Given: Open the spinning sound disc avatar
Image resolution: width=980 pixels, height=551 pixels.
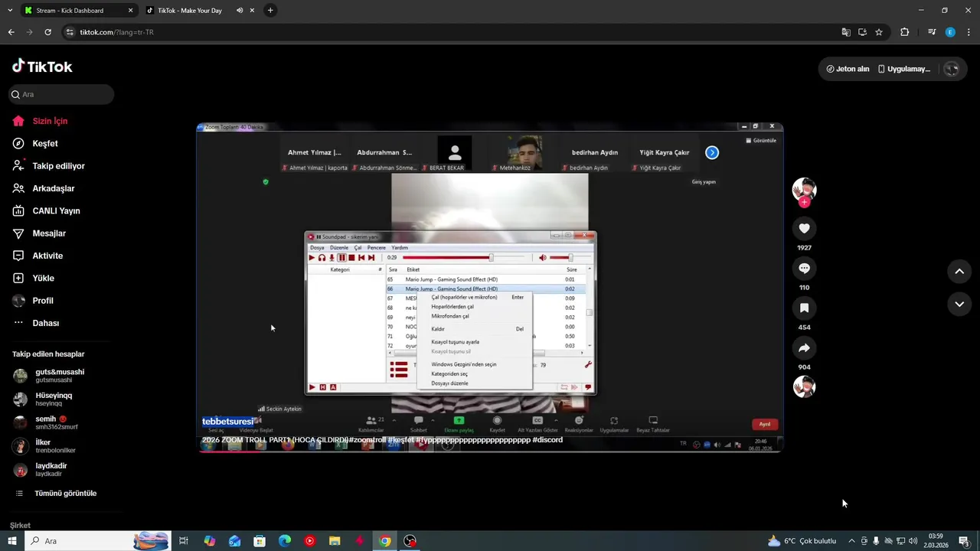Looking at the screenshot, I should (804, 386).
